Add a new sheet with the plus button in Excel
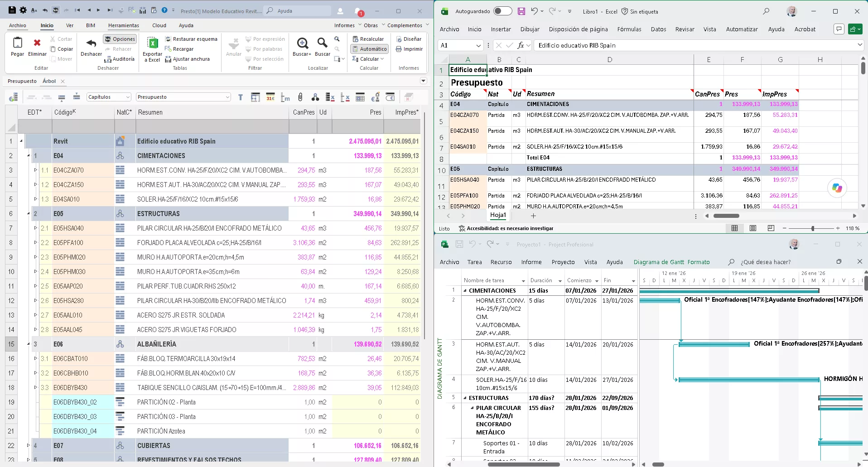The width and height of the screenshot is (868, 467). 533,216
